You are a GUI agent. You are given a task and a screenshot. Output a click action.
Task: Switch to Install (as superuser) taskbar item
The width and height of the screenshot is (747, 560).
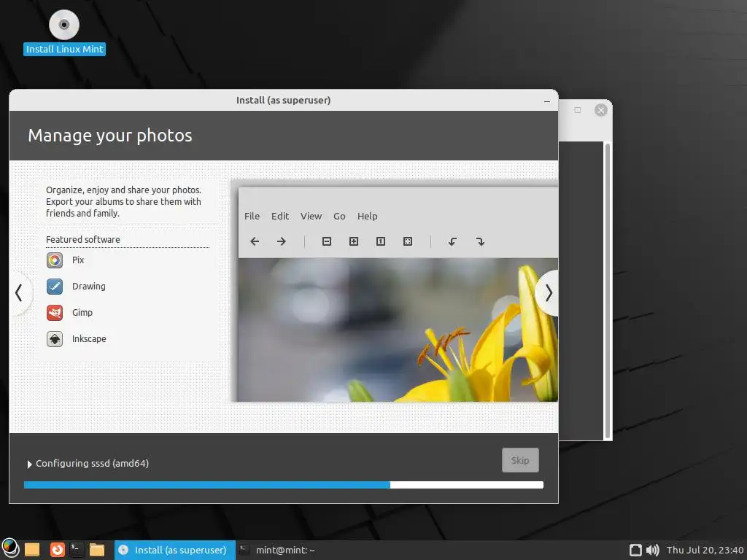click(175, 550)
